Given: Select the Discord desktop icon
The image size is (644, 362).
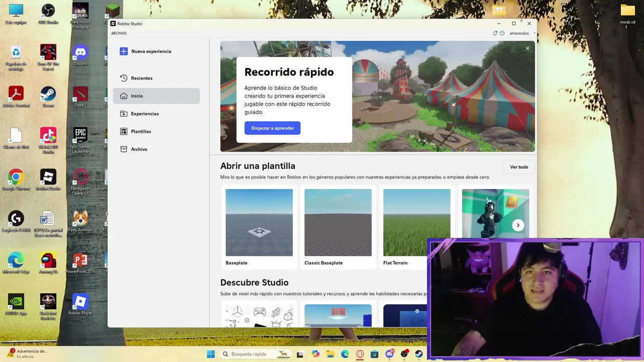Looking at the screenshot, I should 80,55.
